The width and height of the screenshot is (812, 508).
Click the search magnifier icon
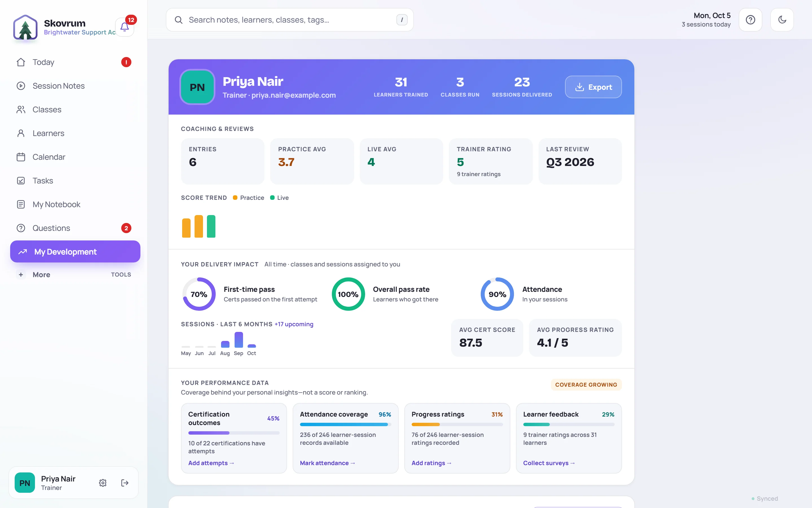pos(178,20)
